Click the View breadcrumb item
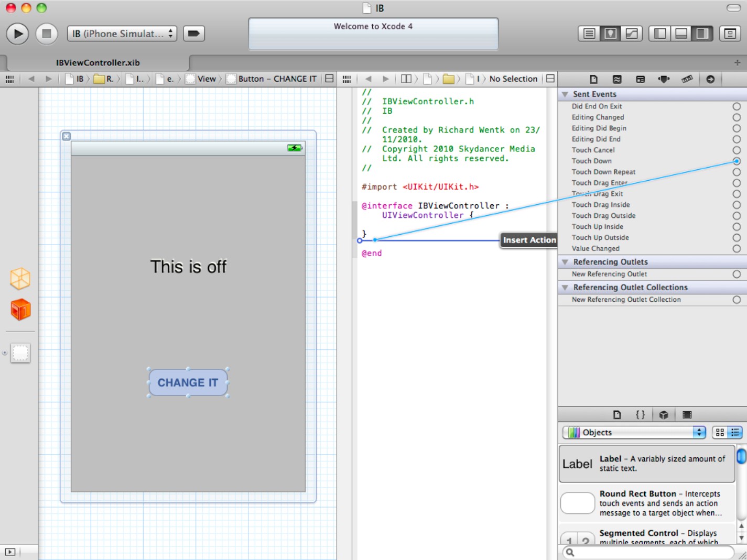The width and height of the screenshot is (747, 560). coord(201,79)
